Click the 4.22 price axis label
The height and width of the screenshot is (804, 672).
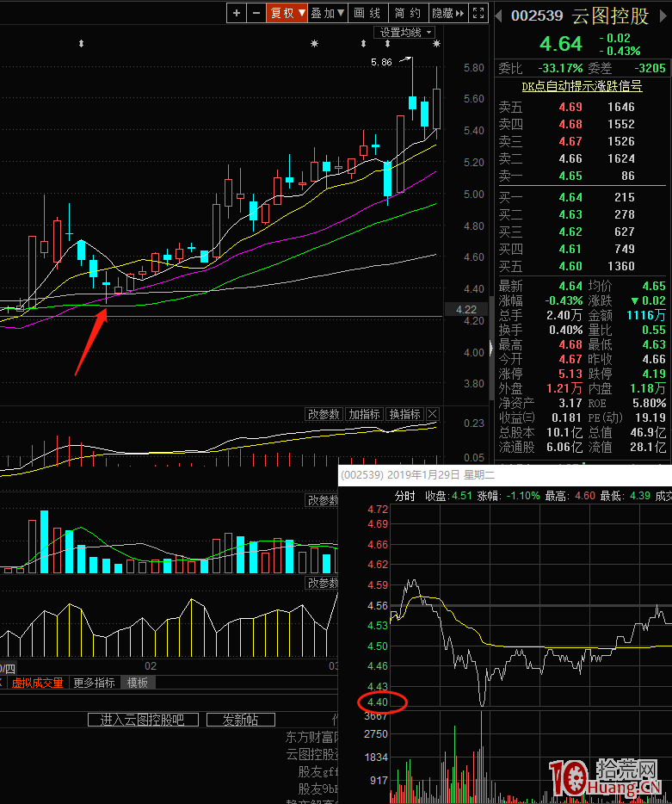[x=466, y=309]
